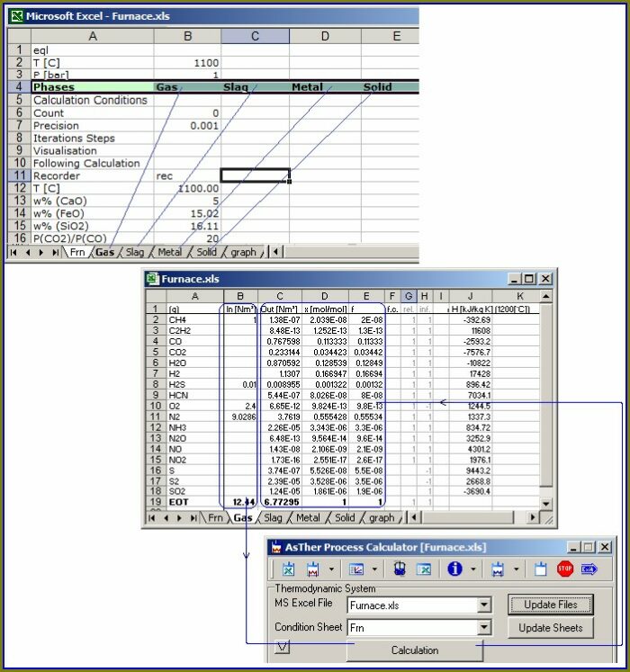Viewport: 630px width, 672px height.
Task: Click the empty beaker icon near STOP
Action: 540,569
